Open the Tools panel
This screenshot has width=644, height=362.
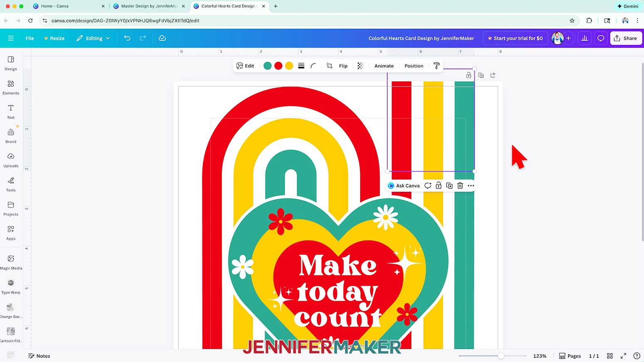11,184
